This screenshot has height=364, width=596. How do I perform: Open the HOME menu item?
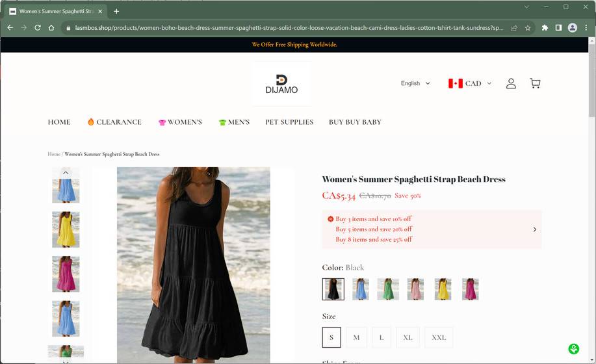point(59,122)
